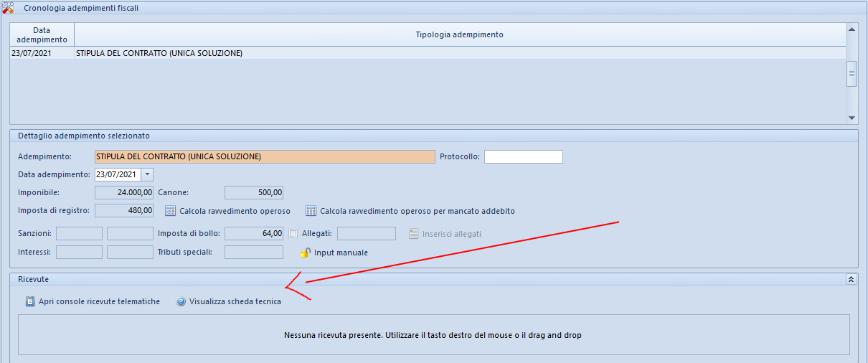Click scroll up arrow of adempimenti list
Viewport: 868px width, 363px height.
[852, 29]
